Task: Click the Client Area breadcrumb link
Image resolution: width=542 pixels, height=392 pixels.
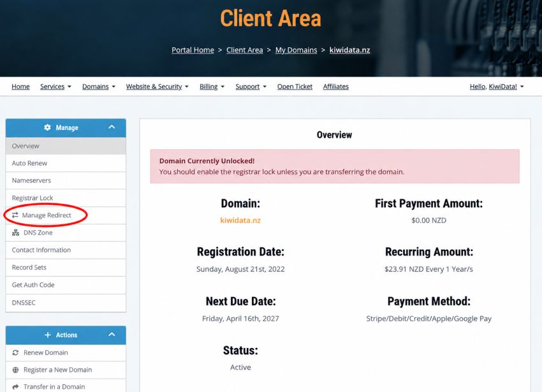Action: tap(244, 50)
